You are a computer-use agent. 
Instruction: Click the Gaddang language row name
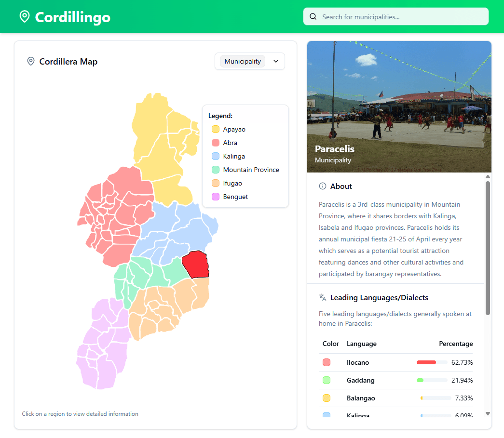click(361, 380)
